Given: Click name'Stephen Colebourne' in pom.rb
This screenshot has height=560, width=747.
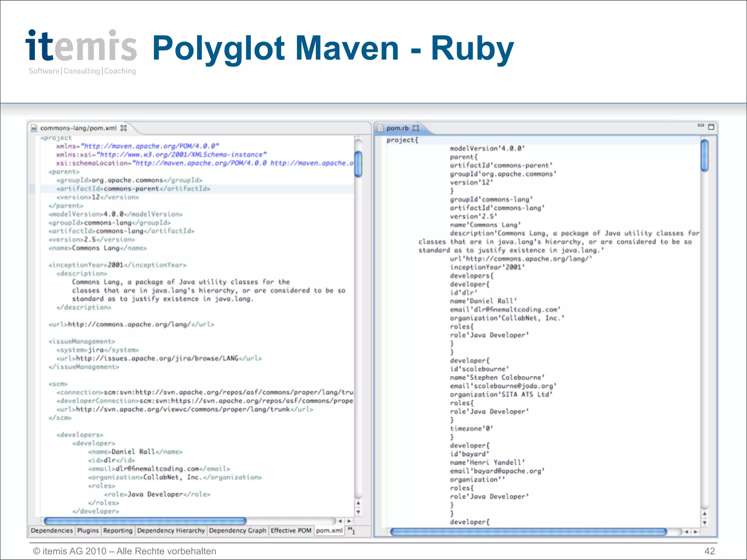Looking at the screenshot, I should click(x=497, y=377).
